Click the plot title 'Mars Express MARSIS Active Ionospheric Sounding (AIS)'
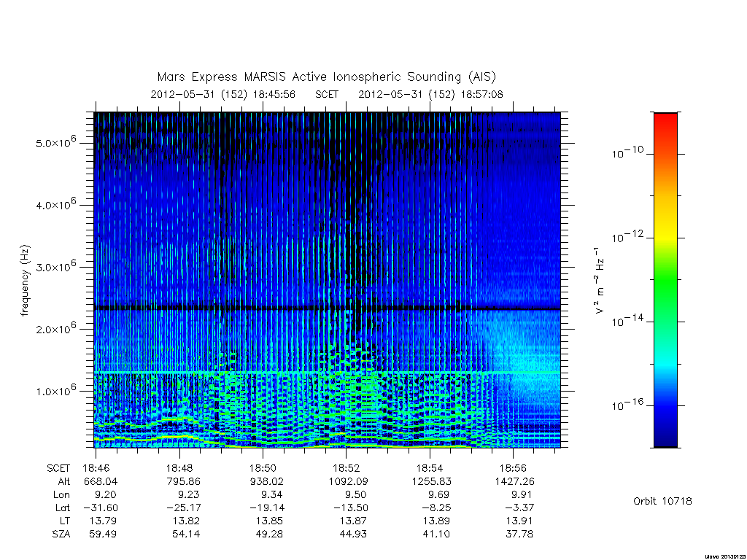The height and width of the screenshot is (560, 747). point(327,77)
